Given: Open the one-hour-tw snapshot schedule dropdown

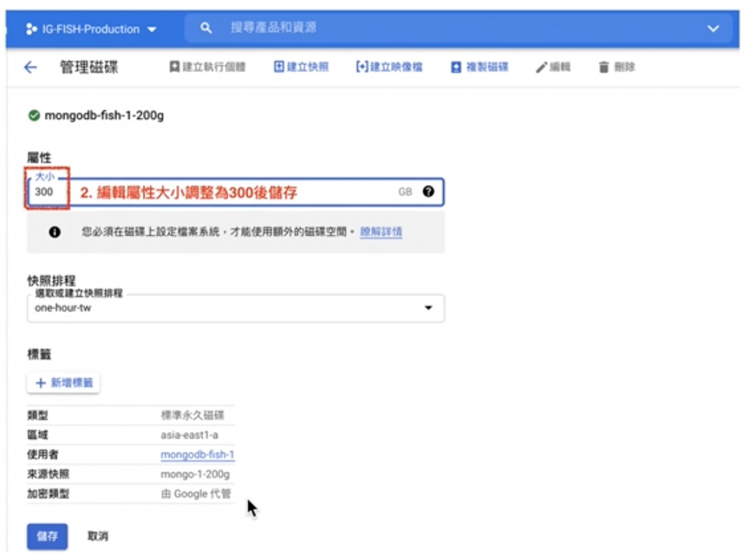Looking at the screenshot, I should [236, 308].
